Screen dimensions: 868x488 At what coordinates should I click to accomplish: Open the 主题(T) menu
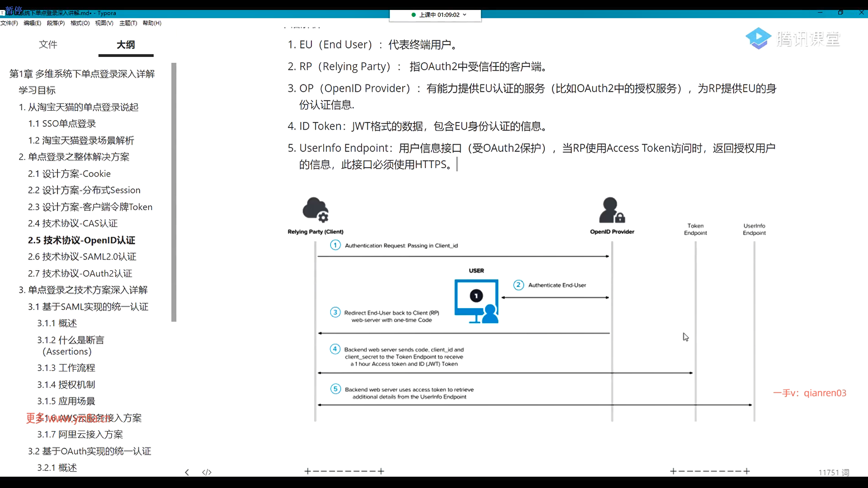(128, 23)
